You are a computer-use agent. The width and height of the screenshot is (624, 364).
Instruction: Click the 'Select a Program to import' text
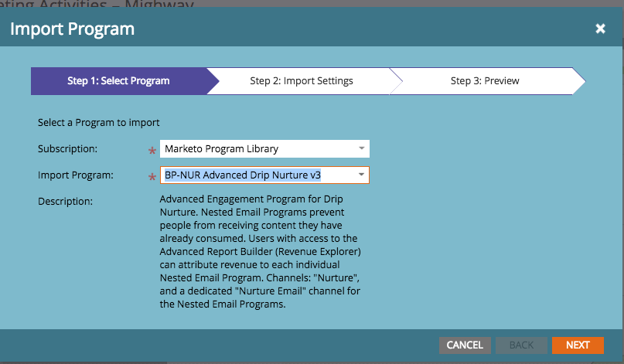(99, 122)
